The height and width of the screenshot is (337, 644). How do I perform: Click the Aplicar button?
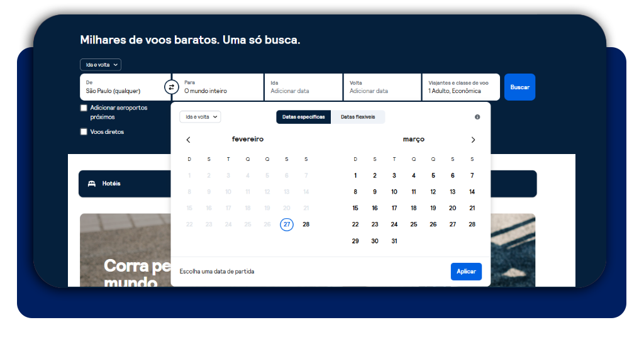(466, 272)
